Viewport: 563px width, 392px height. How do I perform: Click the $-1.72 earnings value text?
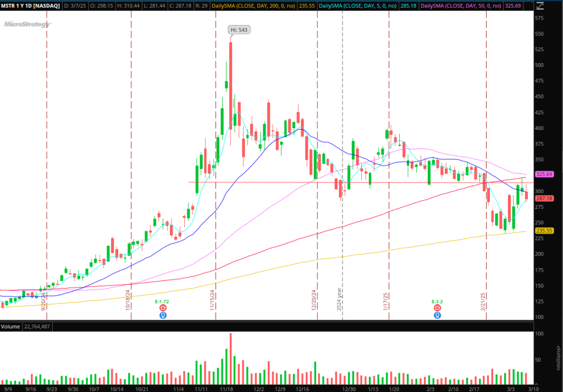(162, 302)
